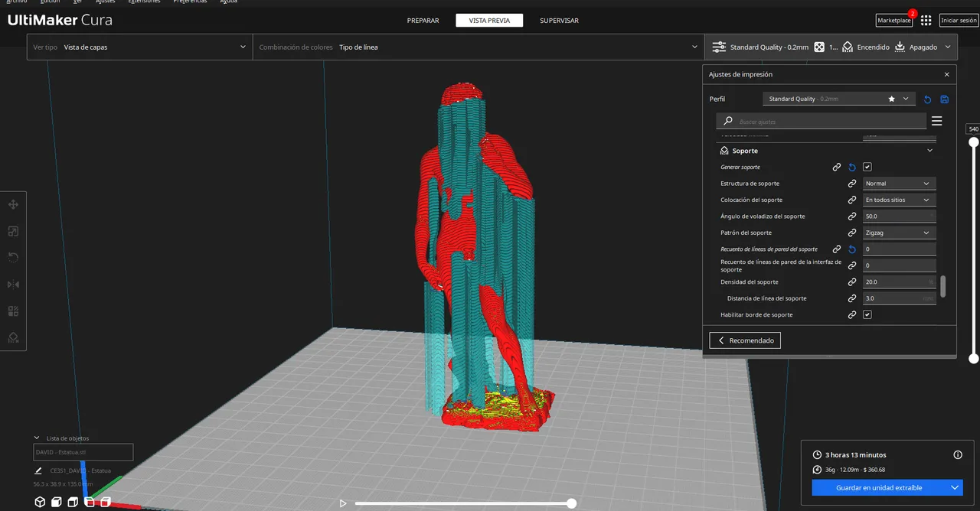Viewport: 980px width, 511px height.
Task: Click the link icon next to Generar soporte
Action: pyautogui.click(x=837, y=167)
